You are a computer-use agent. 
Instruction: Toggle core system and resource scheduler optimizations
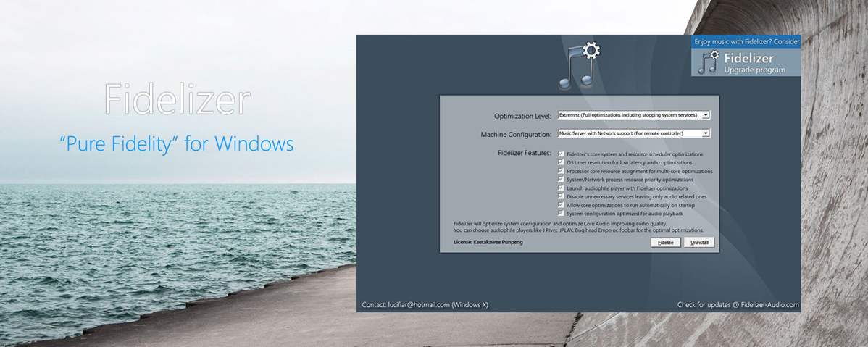click(560, 154)
